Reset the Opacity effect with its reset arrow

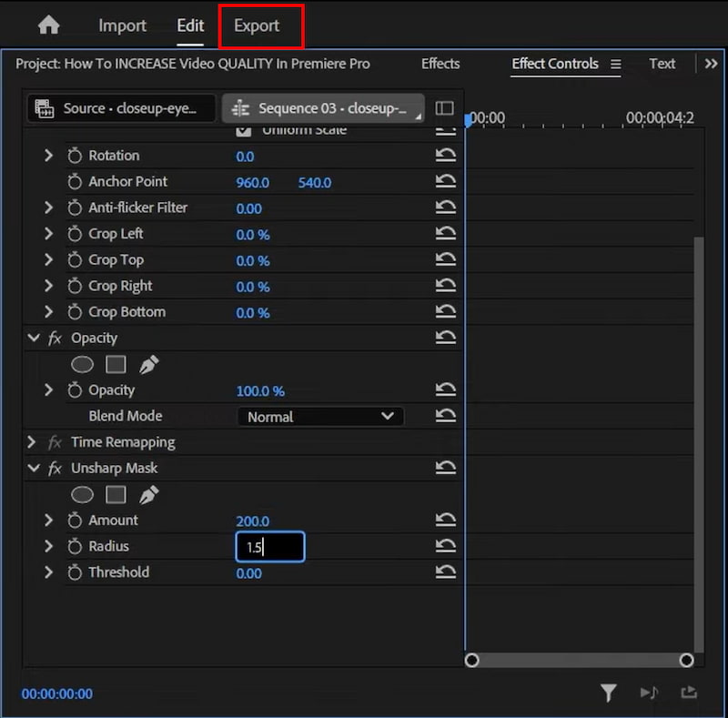445,338
